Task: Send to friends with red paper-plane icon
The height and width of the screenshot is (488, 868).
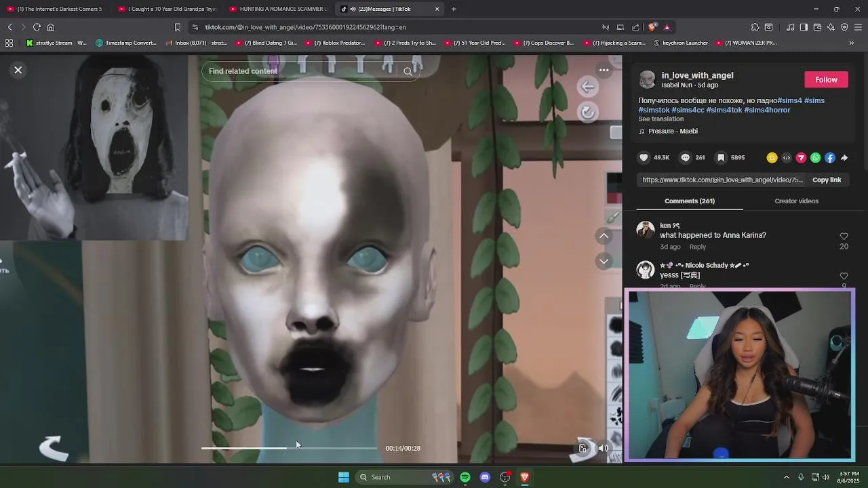Action: pos(801,158)
